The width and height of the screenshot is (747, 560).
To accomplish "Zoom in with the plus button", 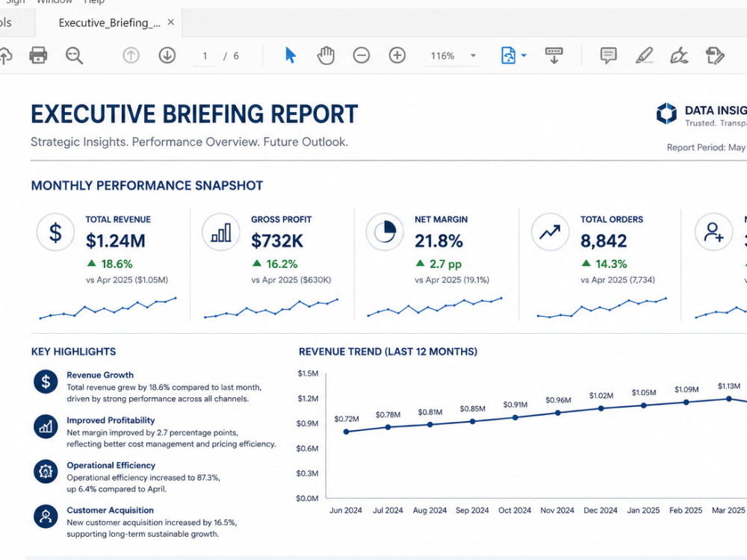I will click(397, 56).
